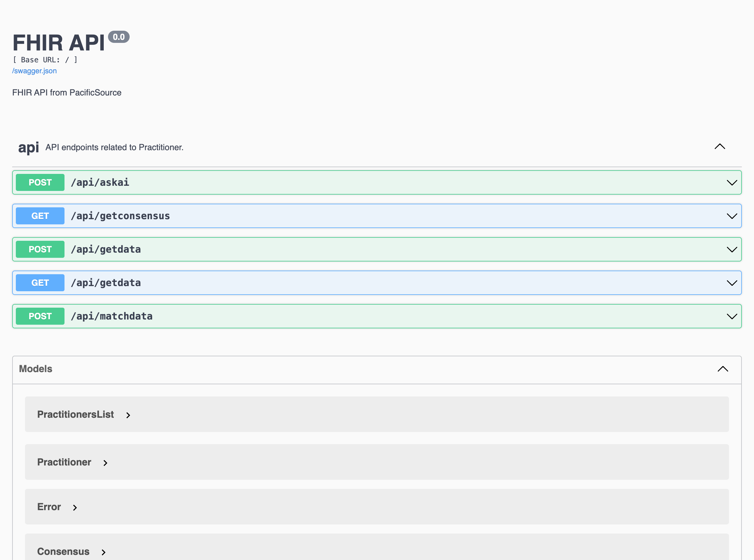
Task: Expand the Error model
Action: click(75, 507)
